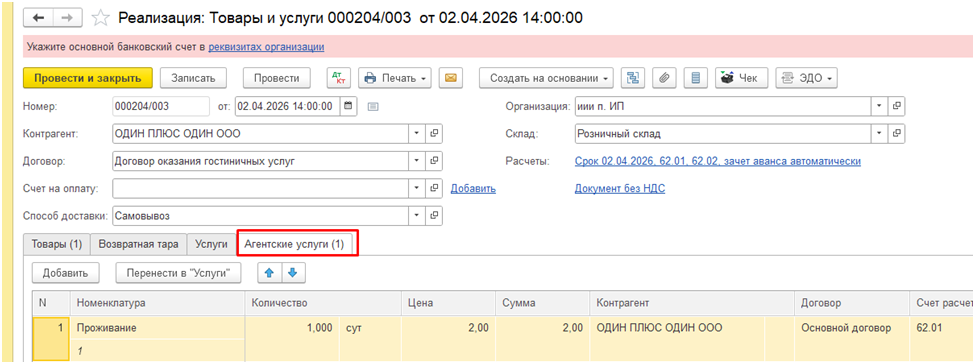This screenshot has width=975, height=364.
Task: Move row down with blue arrow
Action: pos(293,273)
